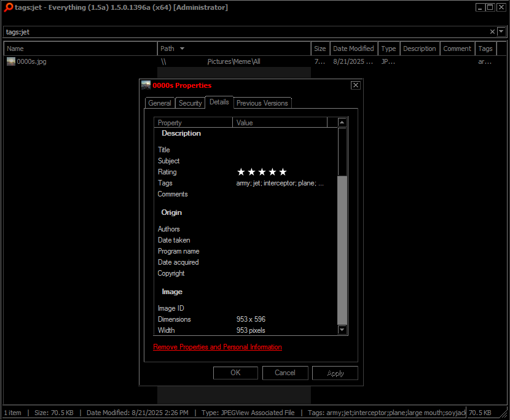Click the tags:jet search field
Image resolution: width=510 pixels, height=420 pixels.
point(246,32)
